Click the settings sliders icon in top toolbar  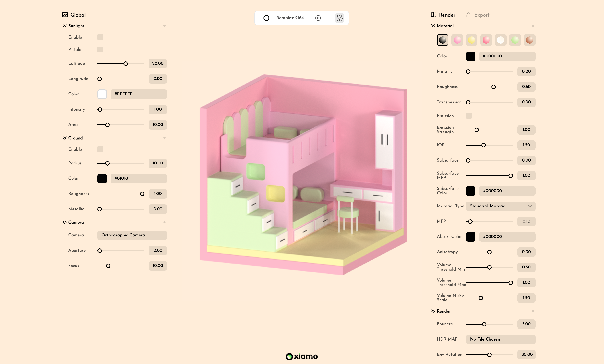[339, 18]
